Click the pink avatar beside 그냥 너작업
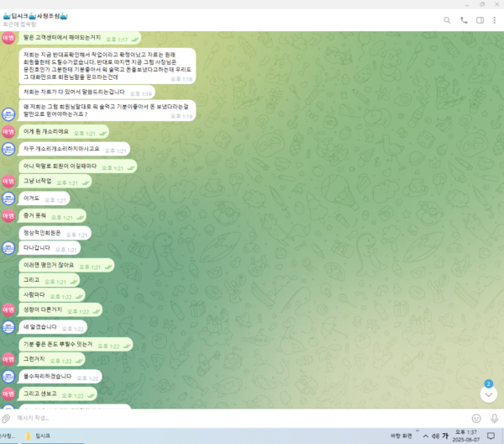 8,181
